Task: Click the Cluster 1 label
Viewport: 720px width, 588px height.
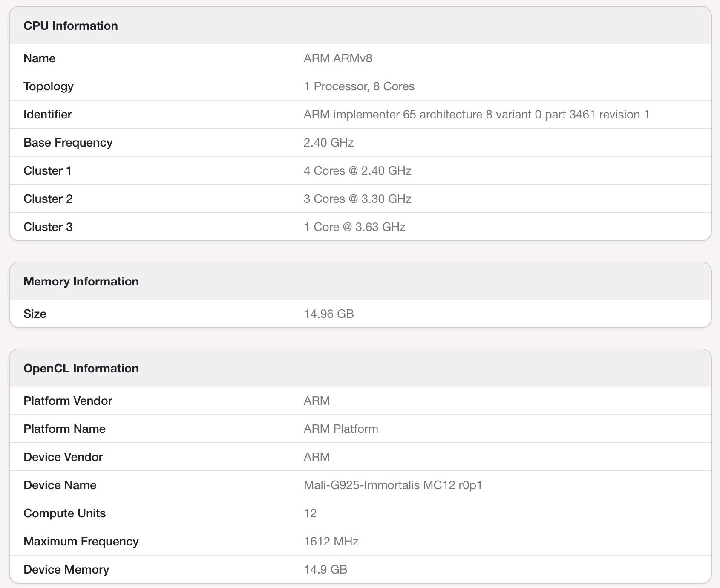Action: click(x=48, y=170)
